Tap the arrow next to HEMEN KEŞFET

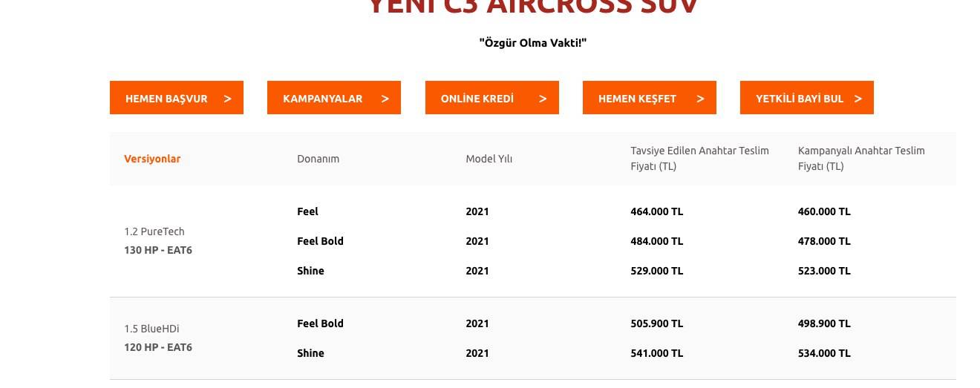tap(700, 98)
